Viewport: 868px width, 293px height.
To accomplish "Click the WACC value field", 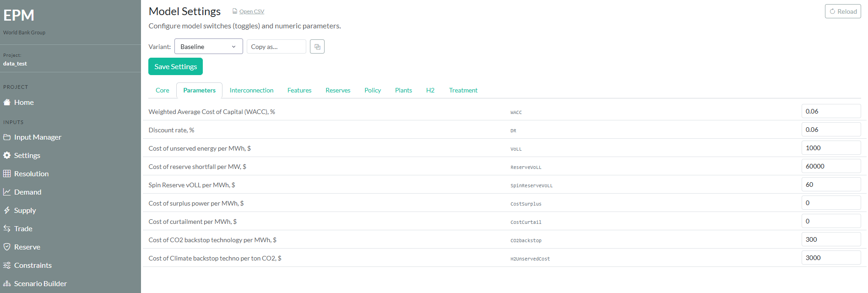I will [831, 111].
